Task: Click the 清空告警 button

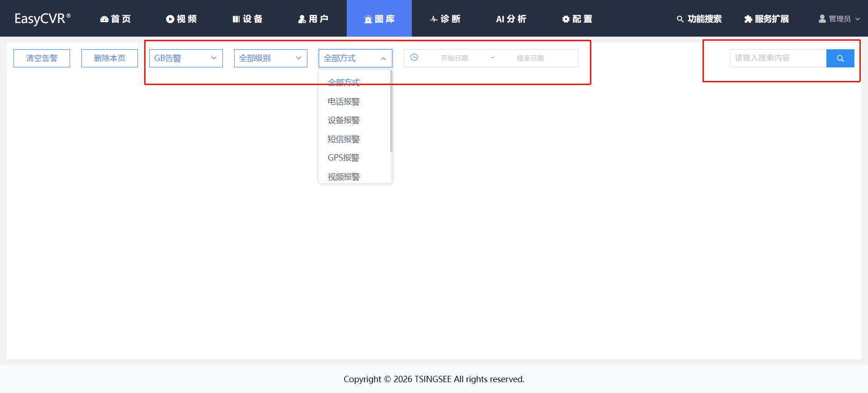Action: click(42, 58)
